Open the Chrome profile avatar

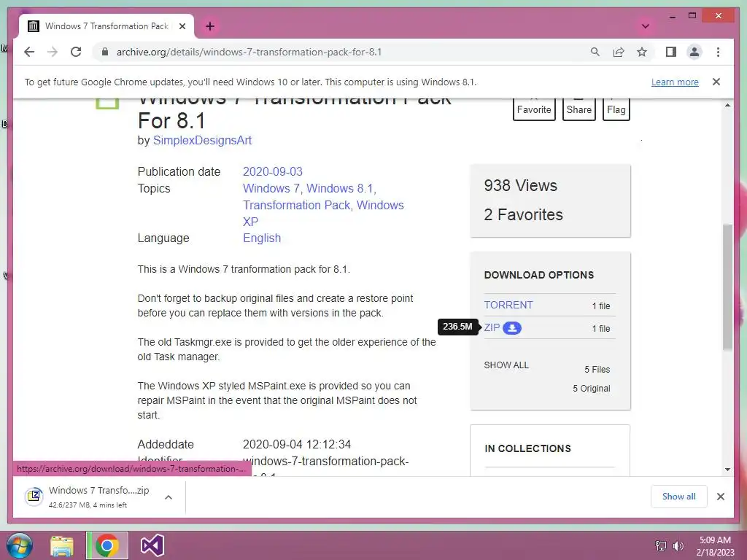(694, 52)
